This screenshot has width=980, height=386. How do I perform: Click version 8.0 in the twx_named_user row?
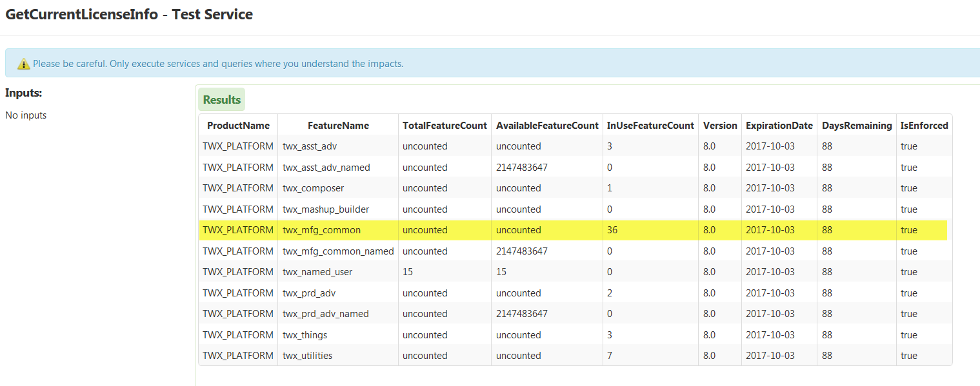(709, 272)
